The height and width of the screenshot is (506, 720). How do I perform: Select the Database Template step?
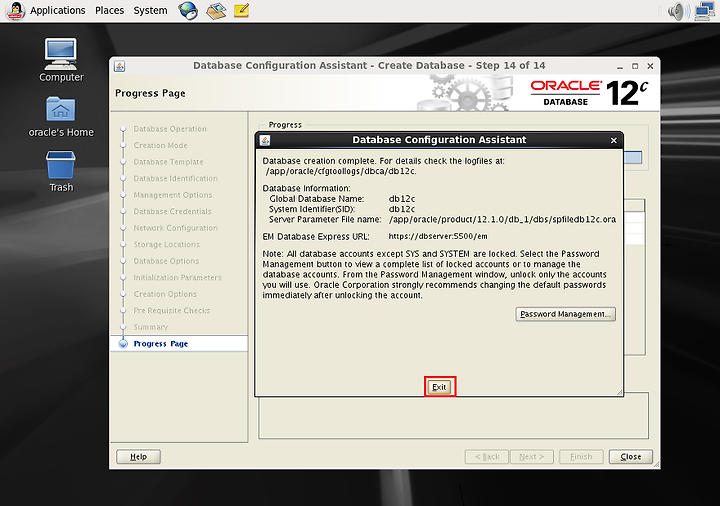click(x=168, y=162)
